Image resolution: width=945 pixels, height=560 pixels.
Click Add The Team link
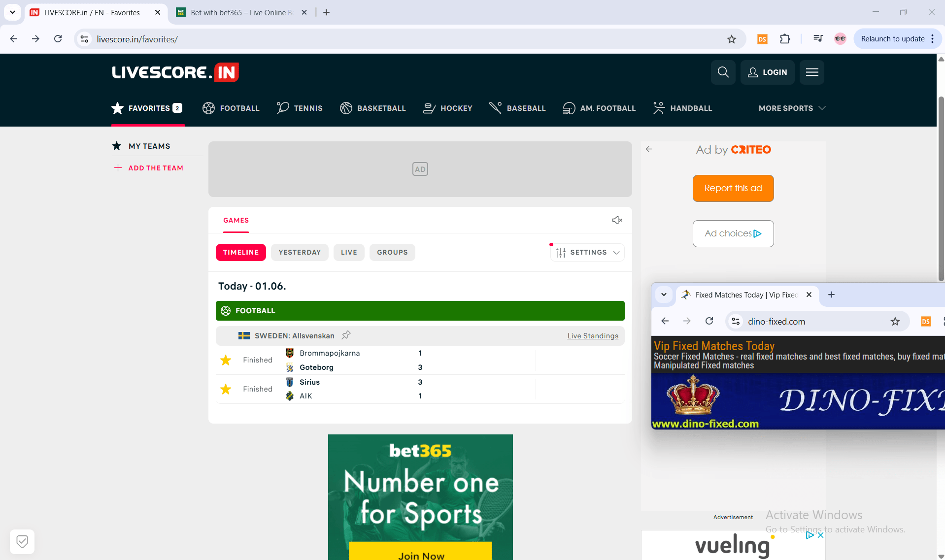pyautogui.click(x=156, y=168)
